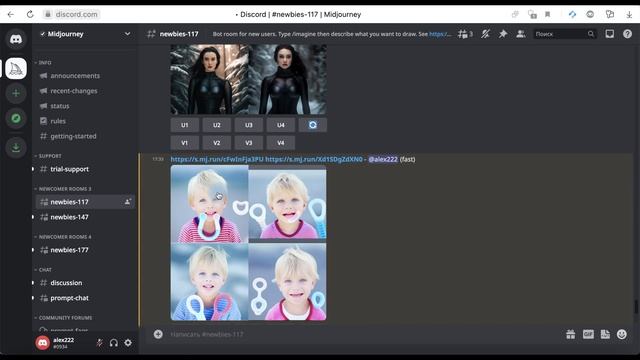
Task: Click the @alex222 mention
Action: tap(383, 159)
